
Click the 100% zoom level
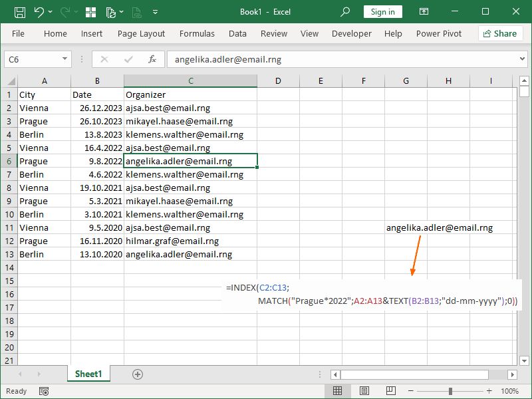(x=509, y=391)
